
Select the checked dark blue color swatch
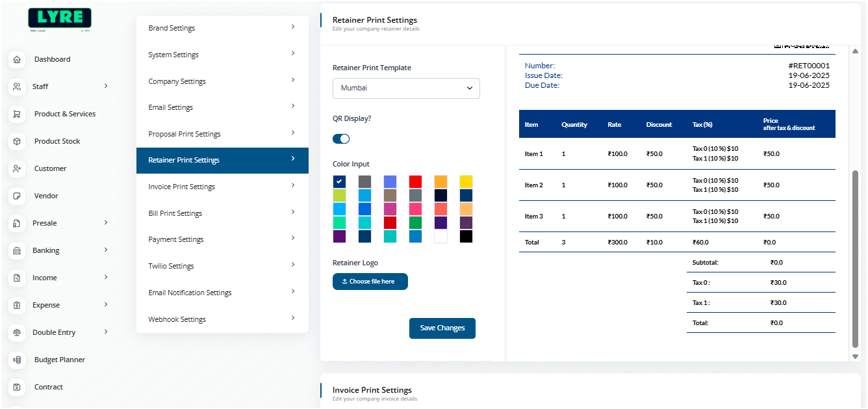339,181
